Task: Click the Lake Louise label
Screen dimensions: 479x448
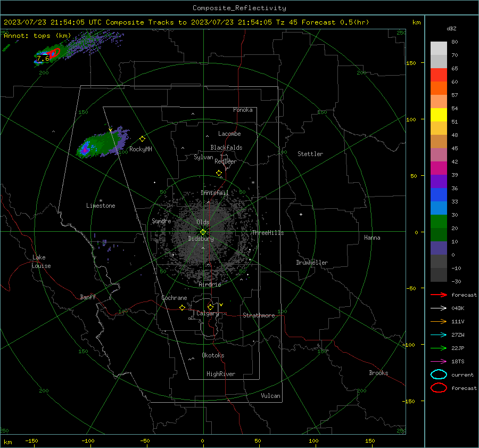Action: coord(41,262)
